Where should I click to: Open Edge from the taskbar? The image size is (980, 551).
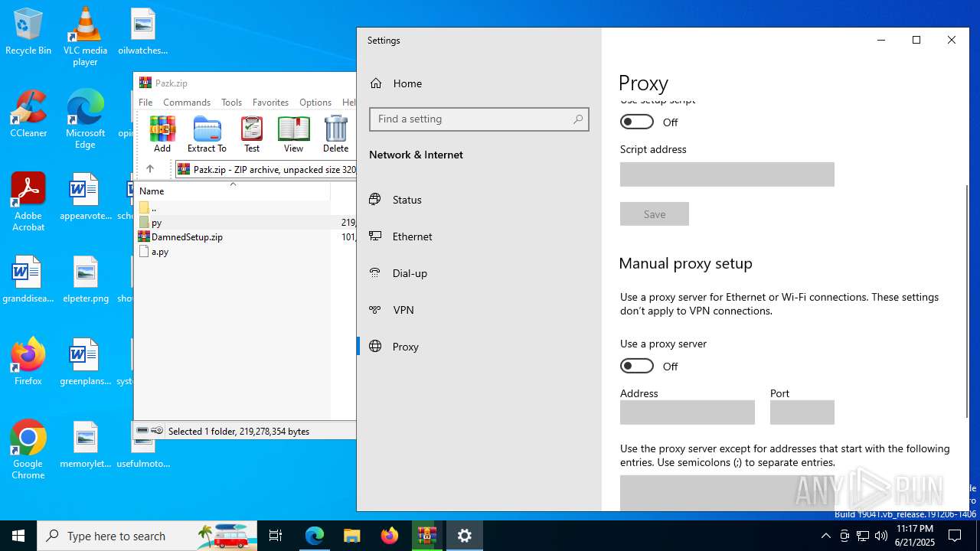pos(315,536)
